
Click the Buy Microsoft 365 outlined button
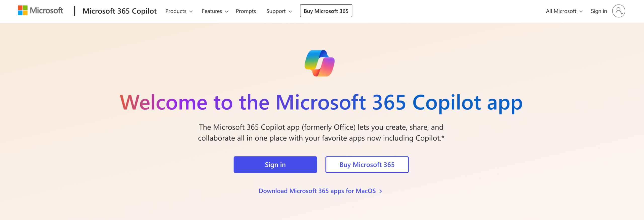click(367, 165)
